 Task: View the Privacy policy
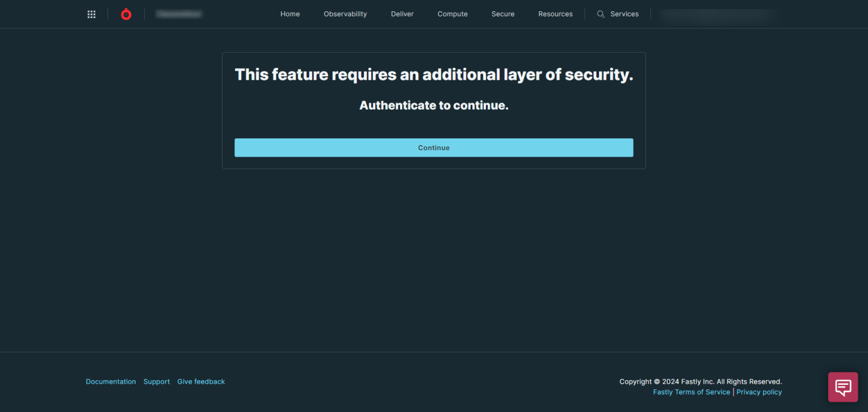tap(759, 392)
